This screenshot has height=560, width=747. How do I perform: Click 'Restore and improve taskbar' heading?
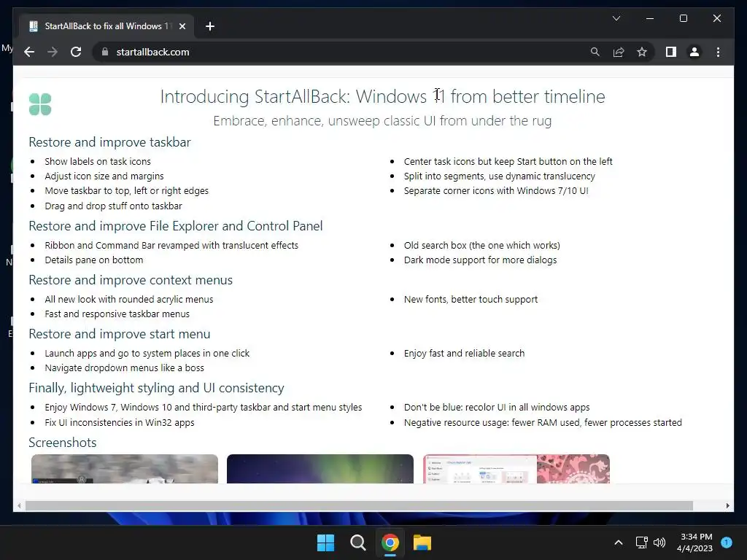pyautogui.click(x=109, y=142)
